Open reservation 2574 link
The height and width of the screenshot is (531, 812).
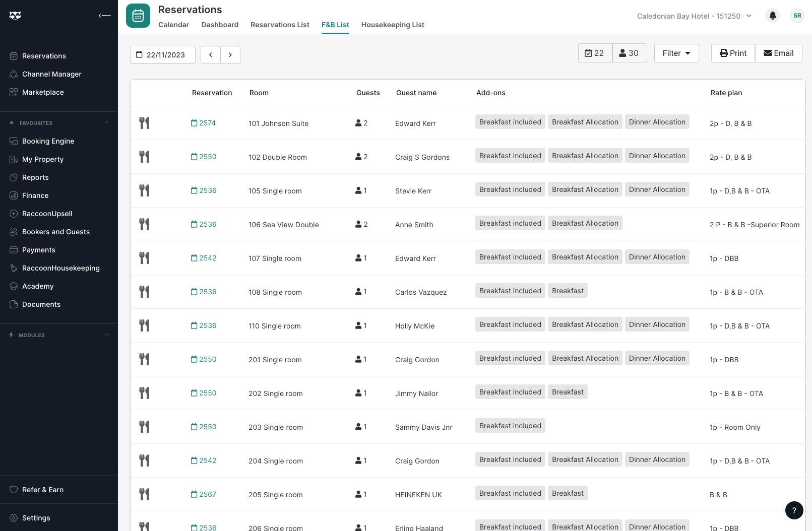point(203,123)
